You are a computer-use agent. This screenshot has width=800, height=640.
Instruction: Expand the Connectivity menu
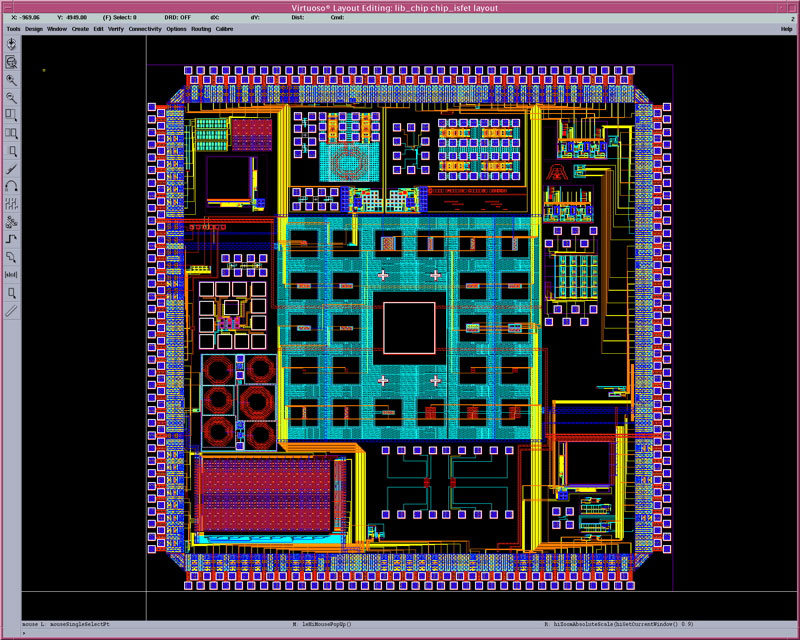tap(145, 29)
